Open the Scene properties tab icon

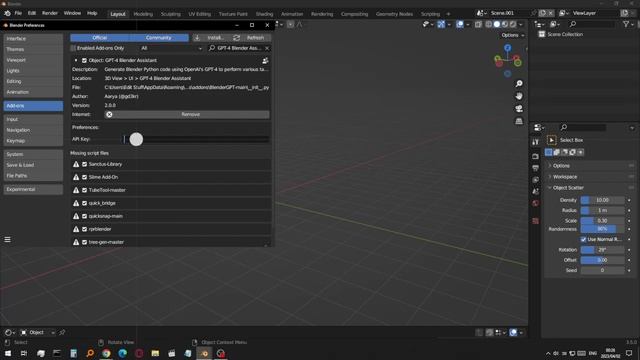(x=536, y=191)
